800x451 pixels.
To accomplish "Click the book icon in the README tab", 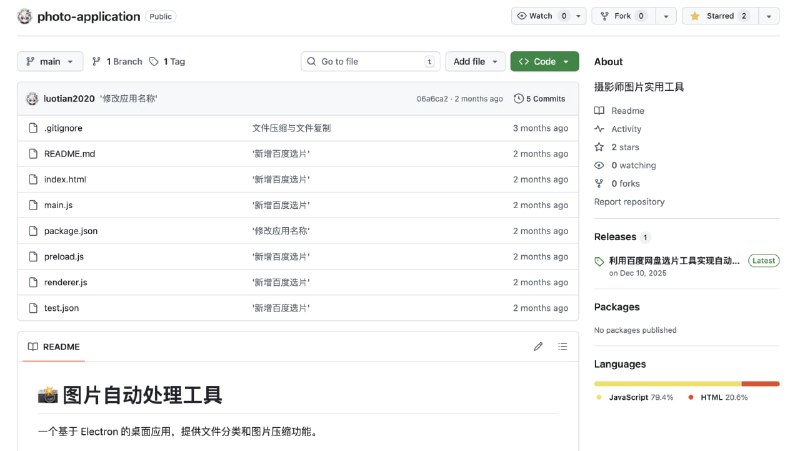I will click(x=33, y=346).
